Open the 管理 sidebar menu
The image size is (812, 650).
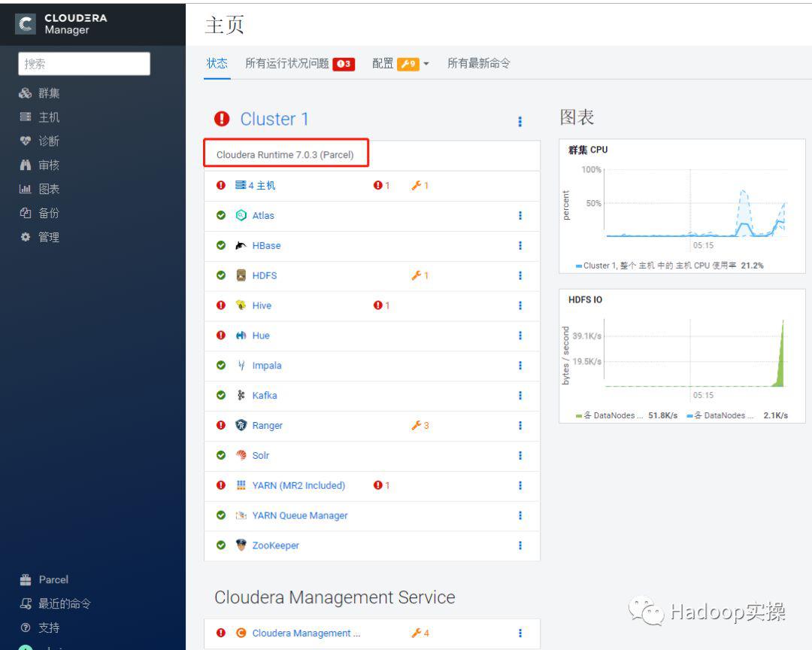(39, 237)
